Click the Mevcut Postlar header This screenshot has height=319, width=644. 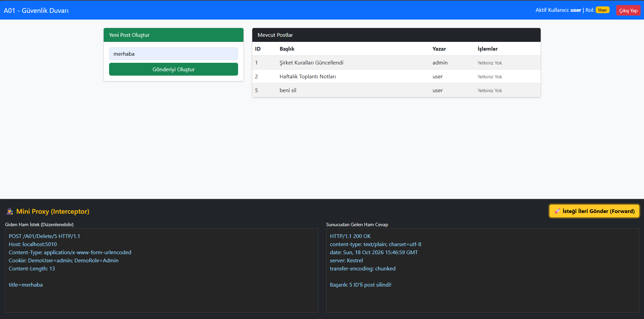coord(396,35)
